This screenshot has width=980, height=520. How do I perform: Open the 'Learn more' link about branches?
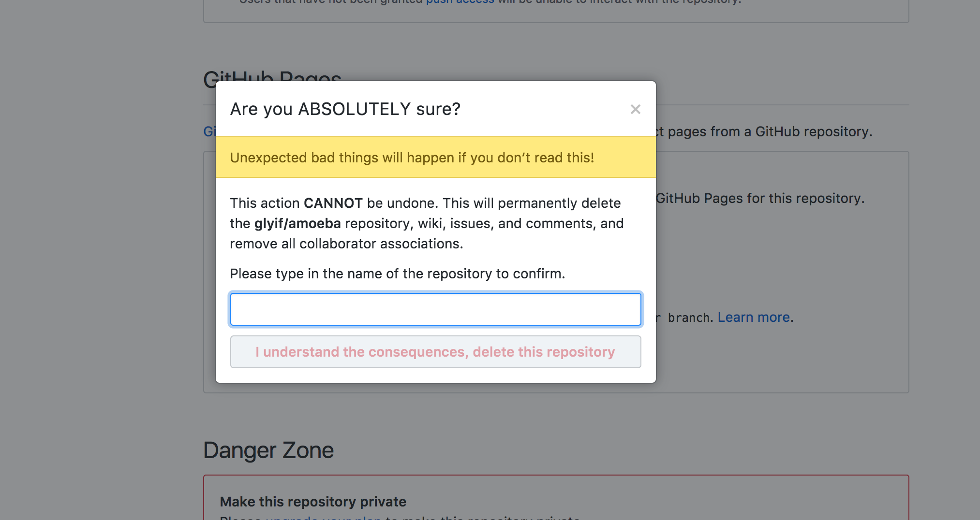[x=754, y=317]
